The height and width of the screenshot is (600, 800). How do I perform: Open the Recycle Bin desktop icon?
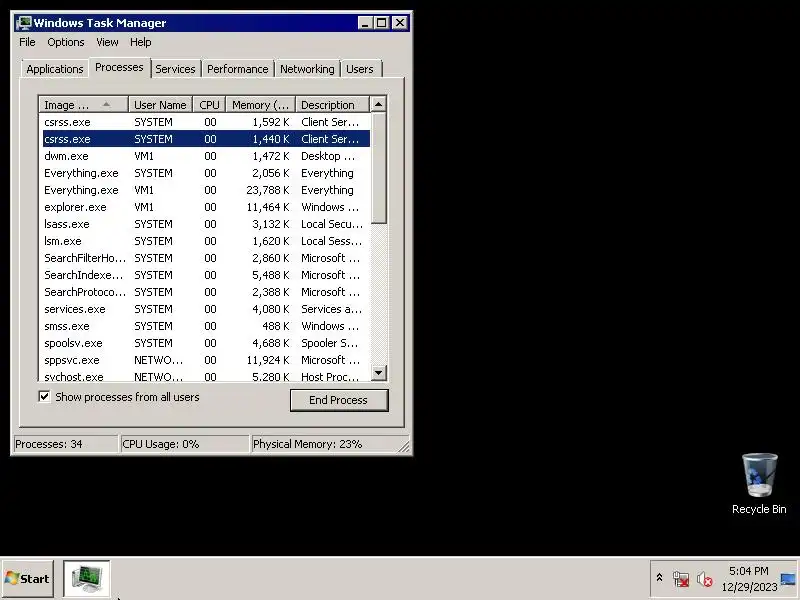pos(759,483)
